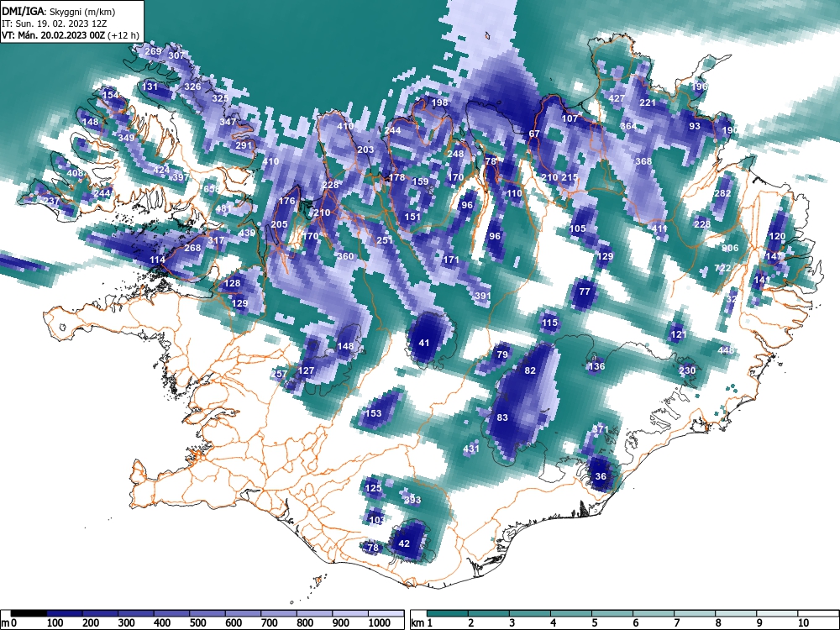
Task: Click the value 127
Action: point(306,370)
